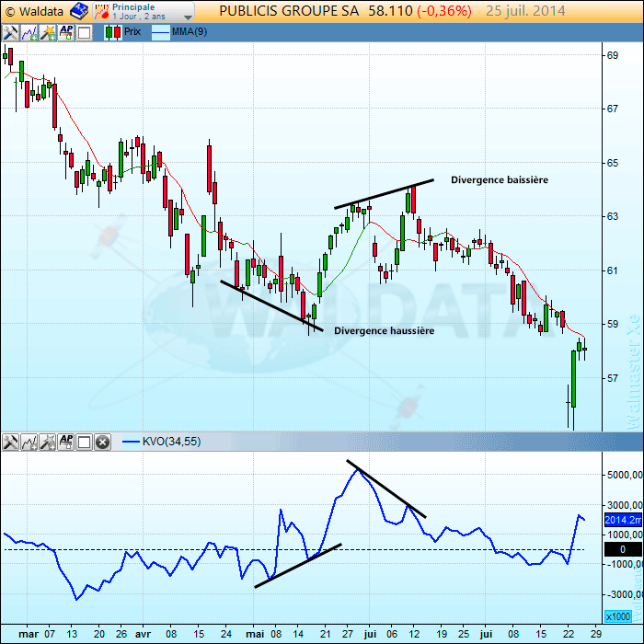The width and height of the screenshot is (644, 644).
Task: Click the window frame icon in KVO panel
Action: pyautogui.click(x=85, y=442)
